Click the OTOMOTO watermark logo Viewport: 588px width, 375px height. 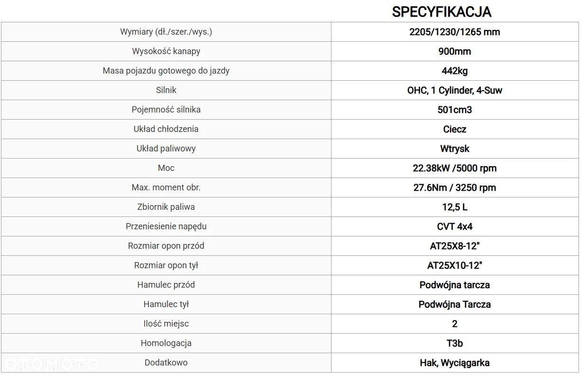coord(50,364)
